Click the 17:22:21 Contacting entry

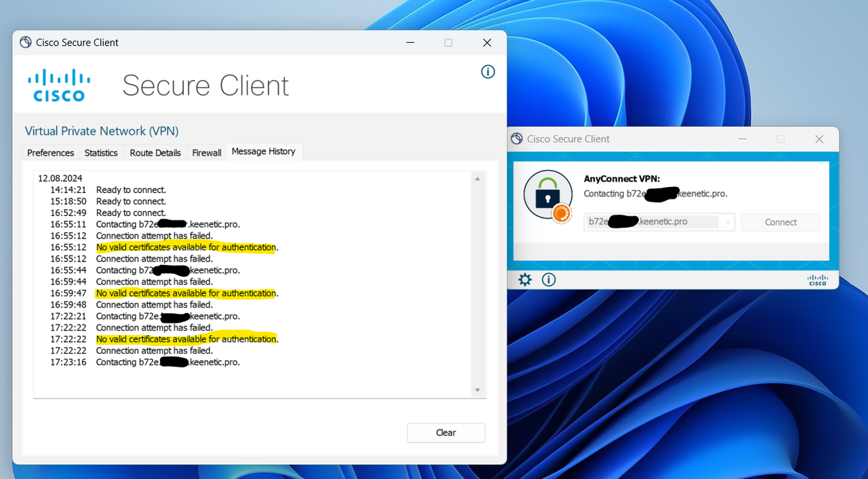click(x=145, y=316)
